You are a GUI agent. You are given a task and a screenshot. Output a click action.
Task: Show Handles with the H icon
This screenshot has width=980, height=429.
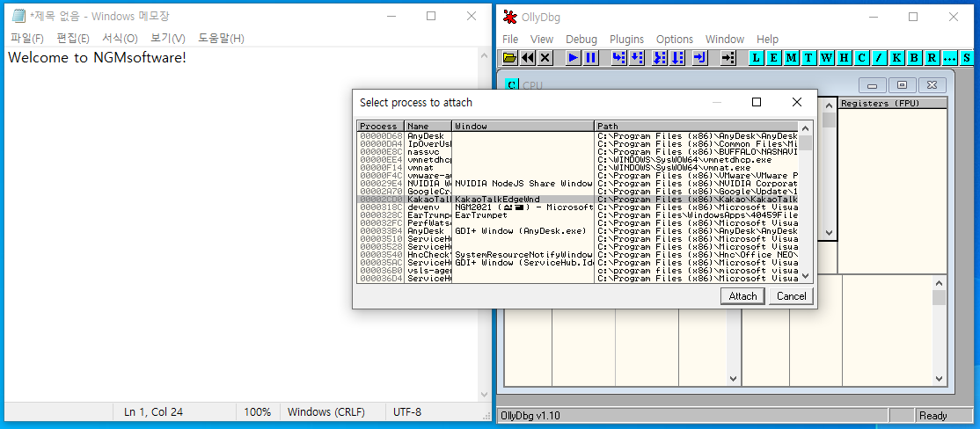coord(845,58)
